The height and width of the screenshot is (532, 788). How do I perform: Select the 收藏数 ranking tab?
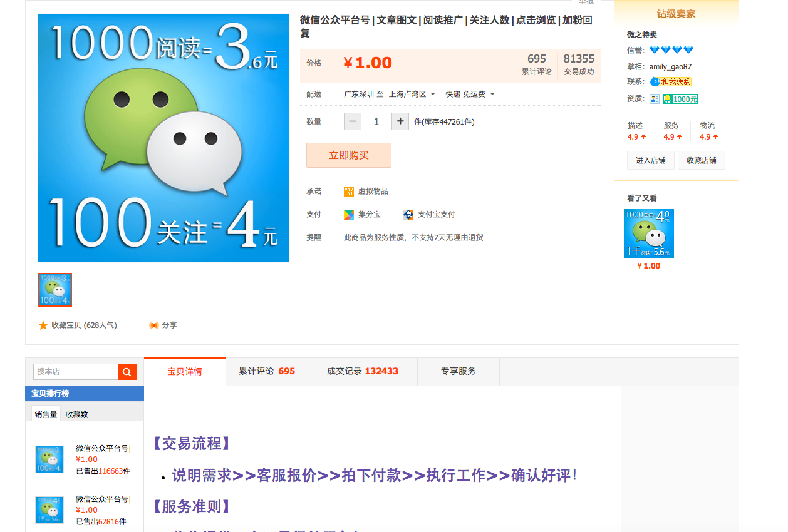click(x=77, y=414)
